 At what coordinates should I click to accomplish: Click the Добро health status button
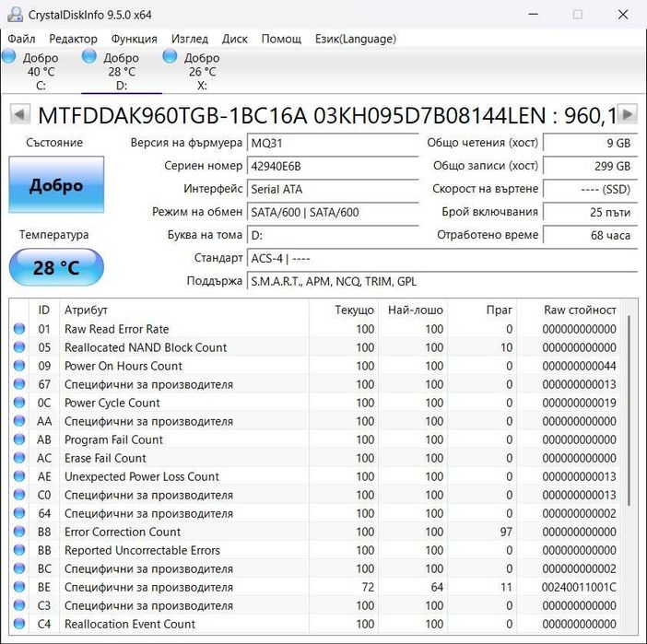pos(56,185)
